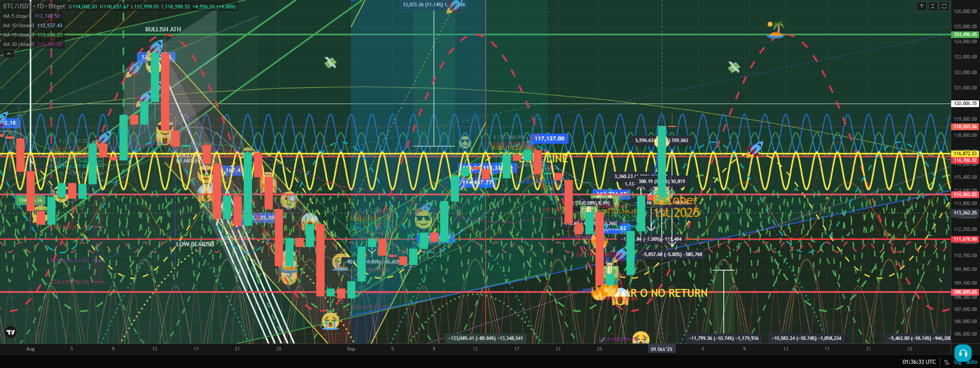
Task: Select the October 1st 2025 orange text
Action: pyautogui.click(x=676, y=206)
